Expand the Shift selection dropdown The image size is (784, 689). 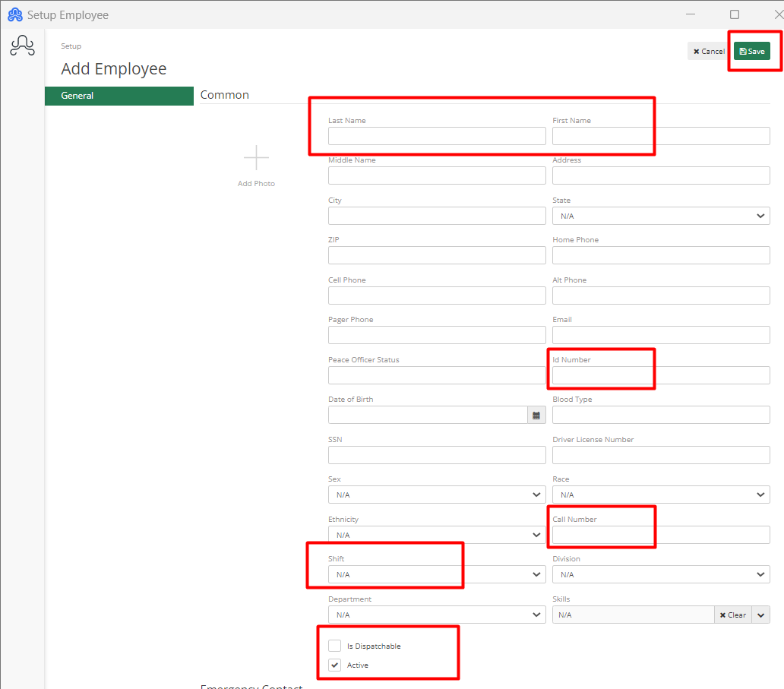point(437,574)
